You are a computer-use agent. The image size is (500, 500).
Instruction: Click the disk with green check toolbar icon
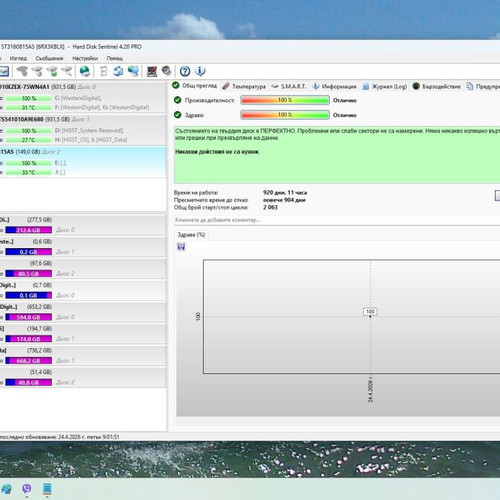pos(52,71)
